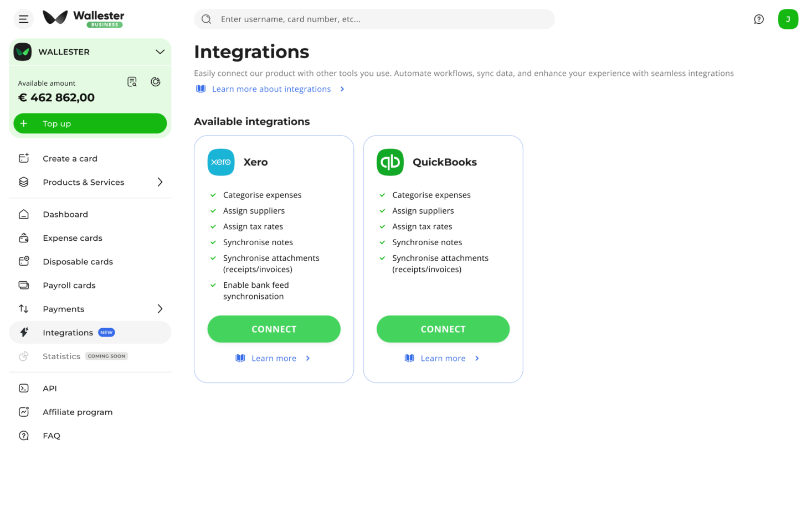Connect the Xero integration
812x507 pixels.
pyautogui.click(x=274, y=329)
